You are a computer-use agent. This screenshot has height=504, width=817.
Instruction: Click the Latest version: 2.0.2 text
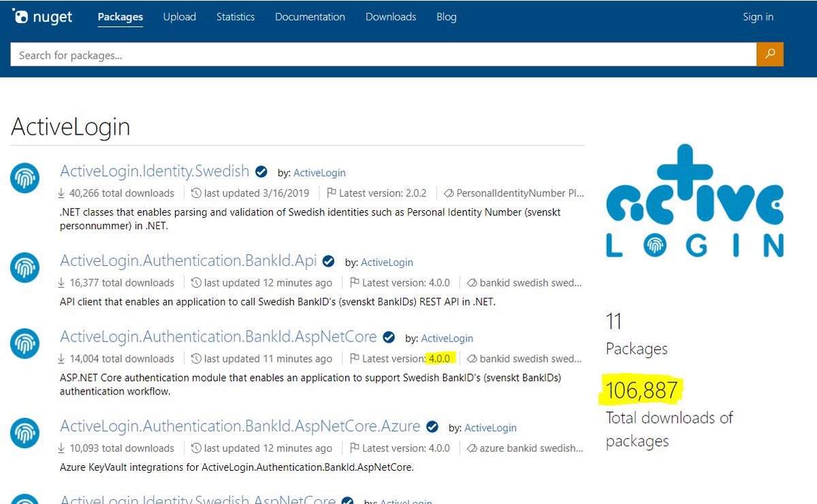383,193
